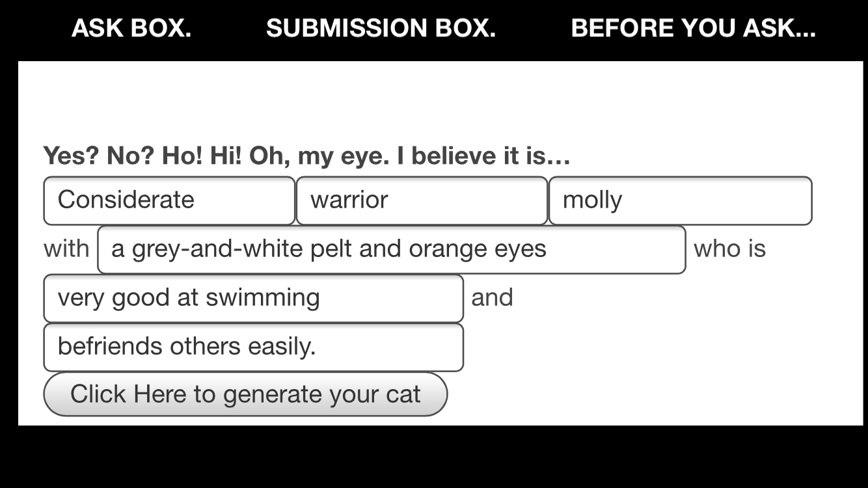Go to the SUBMISSION BOX page

click(381, 28)
